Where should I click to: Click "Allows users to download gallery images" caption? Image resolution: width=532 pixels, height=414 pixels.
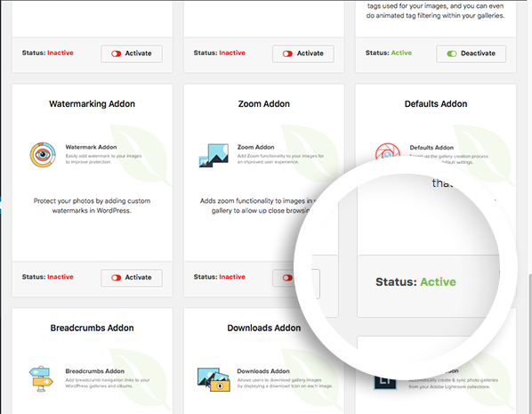click(x=285, y=383)
